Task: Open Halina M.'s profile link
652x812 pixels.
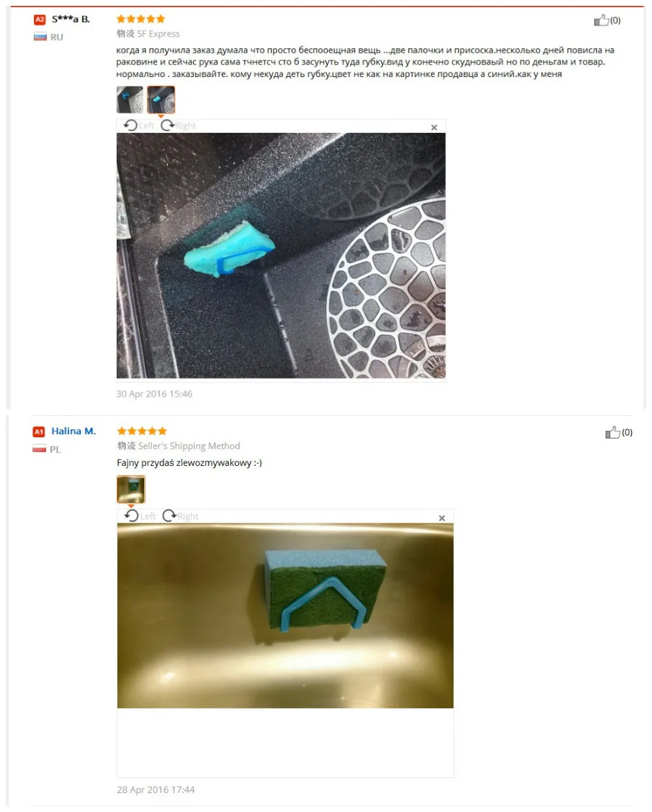Action: click(74, 431)
